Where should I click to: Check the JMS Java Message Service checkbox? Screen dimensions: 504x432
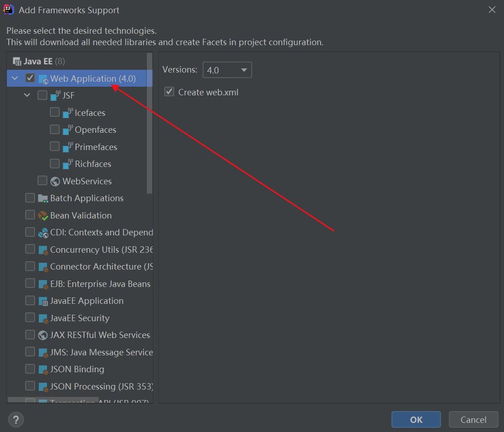pyautogui.click(x=30, y=352)
